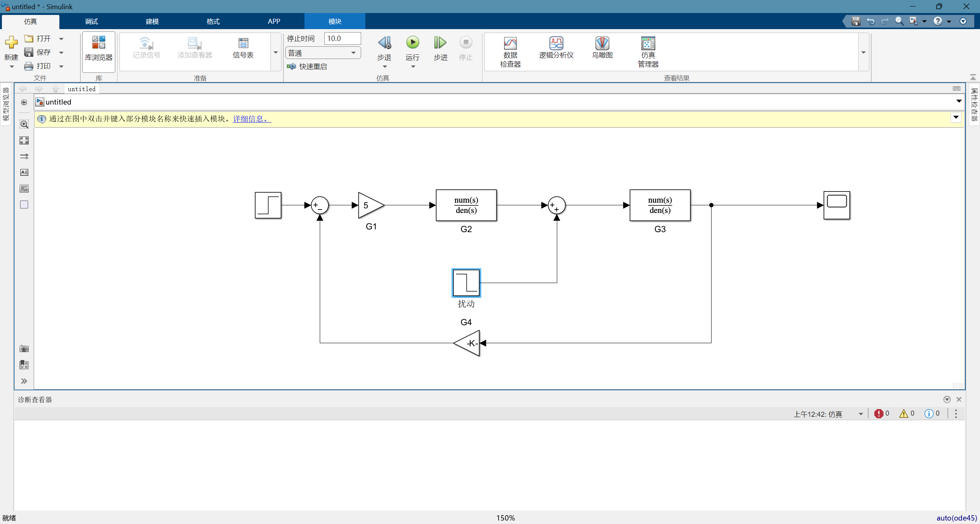Open the Data Inspector (数据检查器)
This screenshot has width=980, height=524.
point(510,52)
